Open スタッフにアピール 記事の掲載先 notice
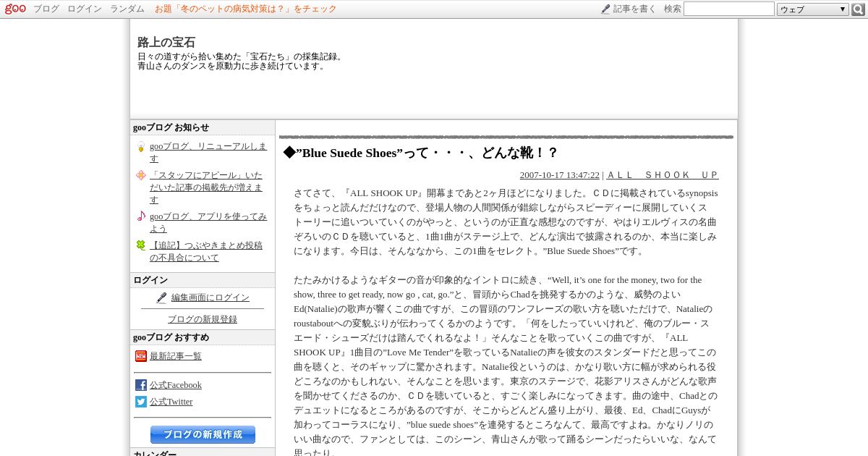 (x=206, y=187)
